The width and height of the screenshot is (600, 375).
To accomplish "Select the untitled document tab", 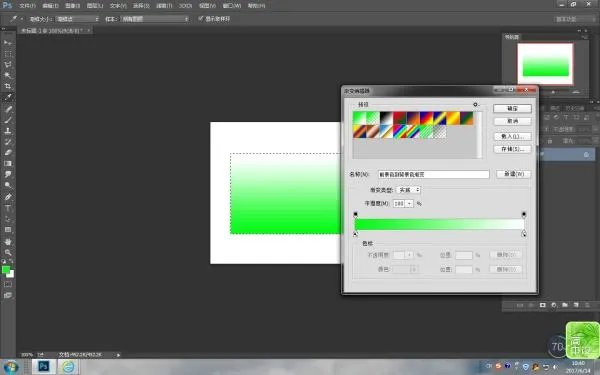I will [55, 30].
